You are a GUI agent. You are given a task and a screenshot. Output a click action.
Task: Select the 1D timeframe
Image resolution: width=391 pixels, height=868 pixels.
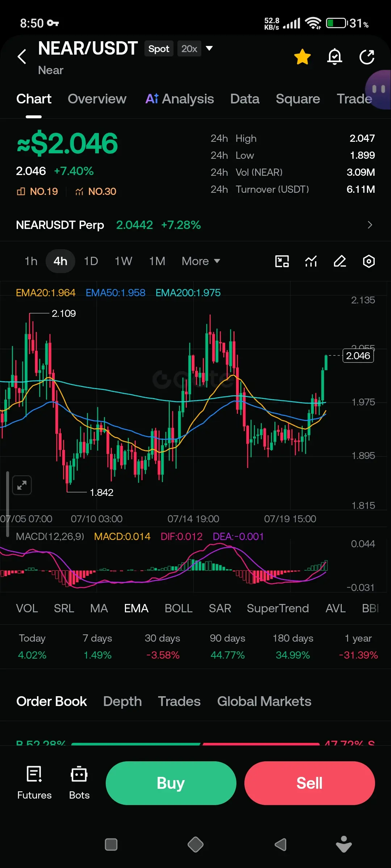(91, 261)
